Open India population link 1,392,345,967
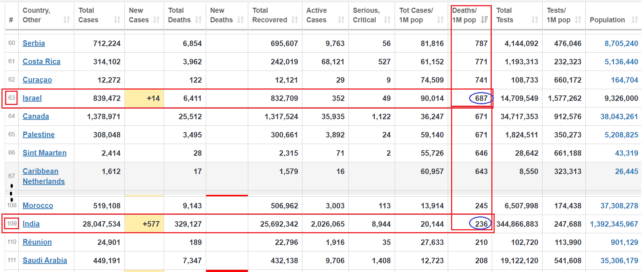Image resolution: width=644 pixels, height=272 pixels. [614, 224]
